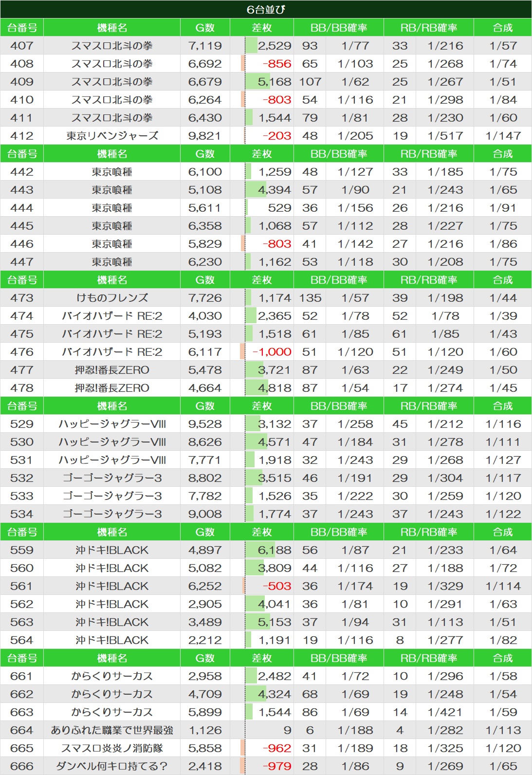
Task: Click the 1/57 BB rate in row 473
Action: 355,298
